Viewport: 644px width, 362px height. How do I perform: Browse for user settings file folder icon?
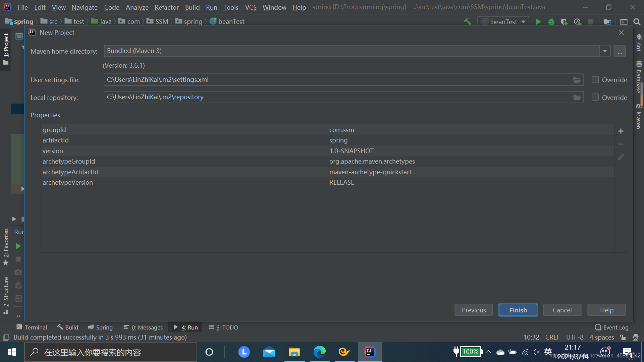point(577,80)
